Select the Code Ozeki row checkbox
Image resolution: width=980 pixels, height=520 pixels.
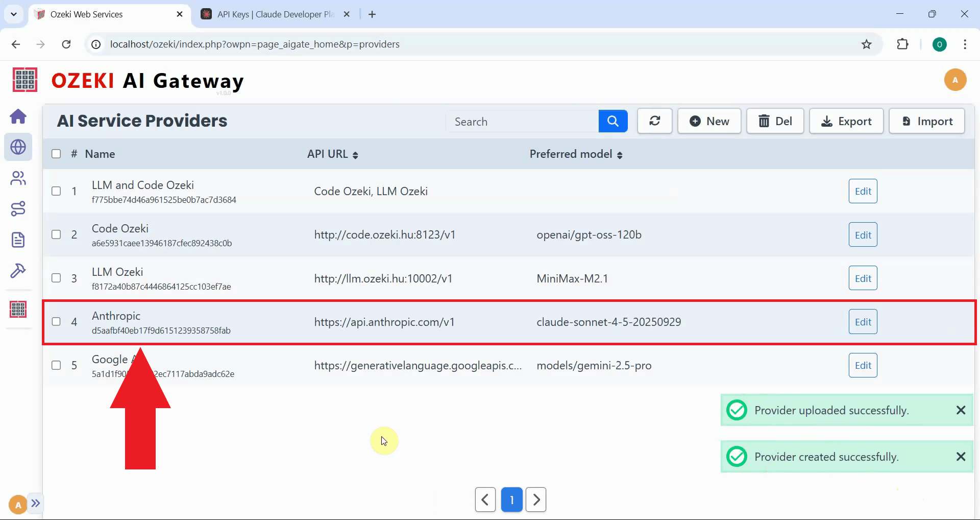point(56,234)
